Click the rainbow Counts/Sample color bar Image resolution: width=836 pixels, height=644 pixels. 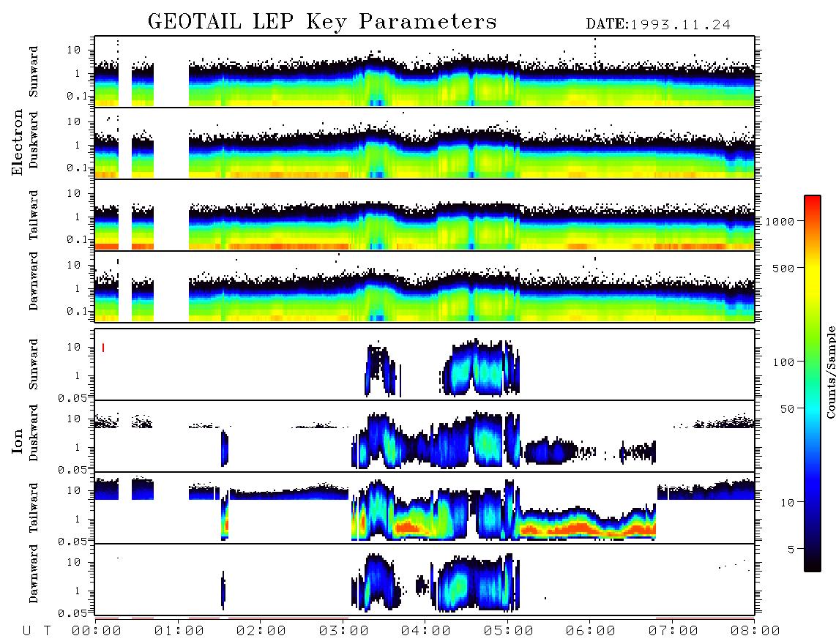coord(813,383)
